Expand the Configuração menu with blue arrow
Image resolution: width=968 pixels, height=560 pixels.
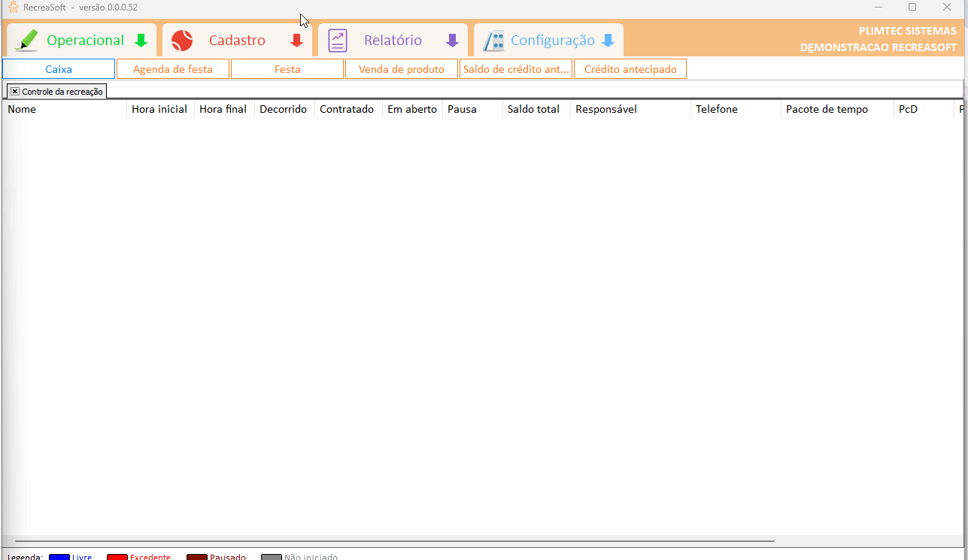point(608,41)
